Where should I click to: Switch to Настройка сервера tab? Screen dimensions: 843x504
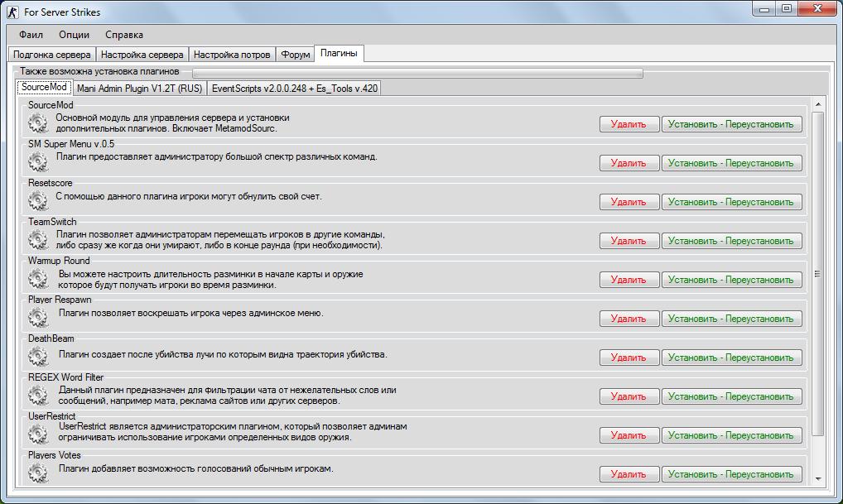(x=142, y=55)
